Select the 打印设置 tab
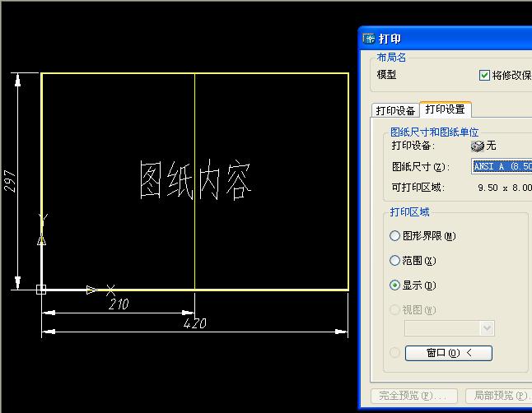532x413 pixels. point(446,109)
